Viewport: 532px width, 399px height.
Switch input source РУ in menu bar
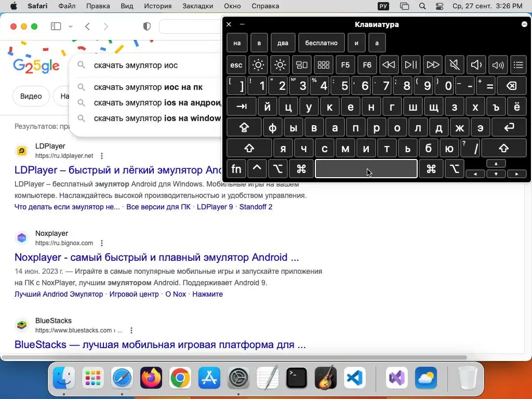(x=383, y=6)
